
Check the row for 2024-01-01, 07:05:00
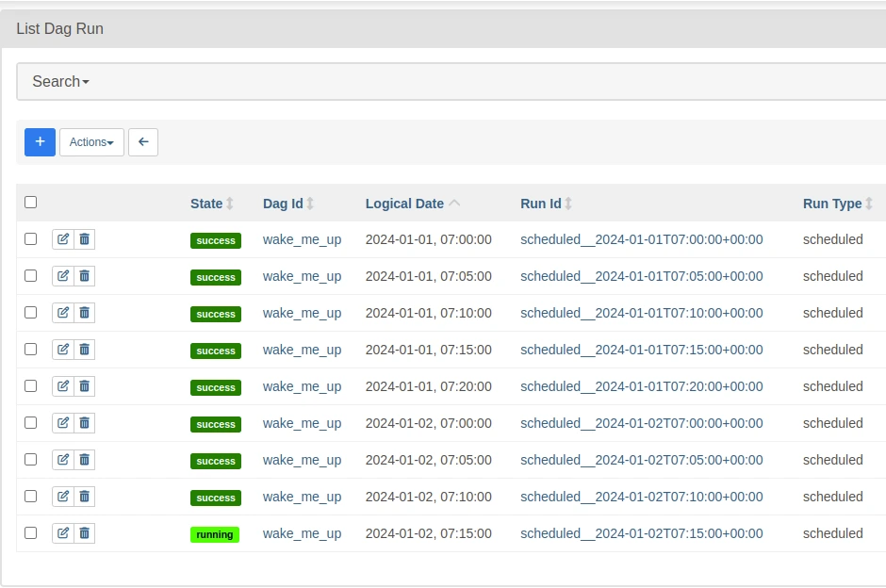[30, 276]
